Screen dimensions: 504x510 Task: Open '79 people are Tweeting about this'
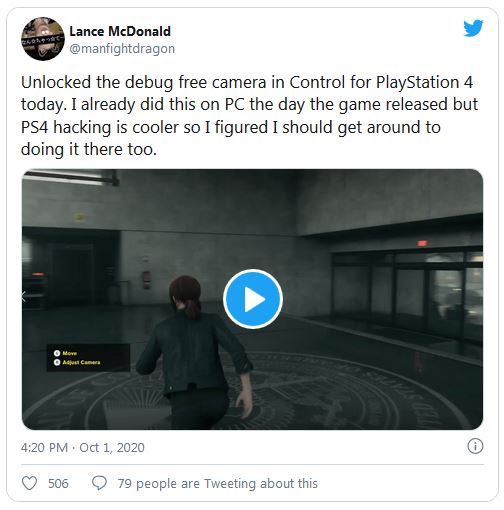(x=218, y=483)
